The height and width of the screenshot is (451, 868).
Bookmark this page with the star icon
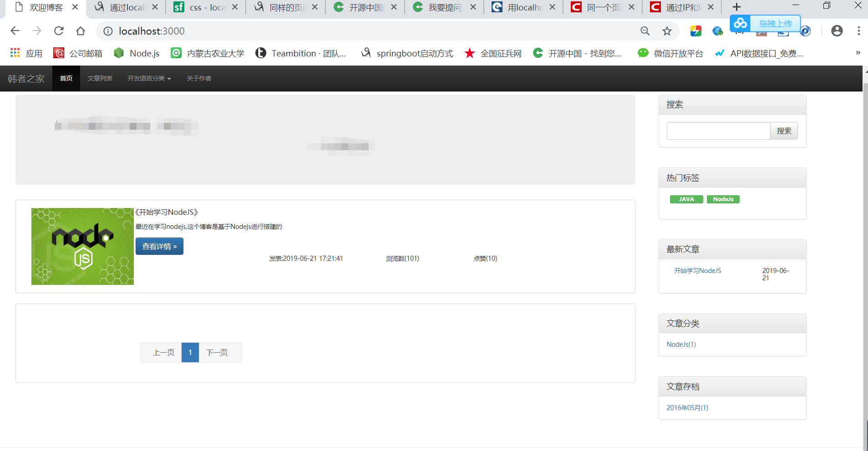point(667,31)
